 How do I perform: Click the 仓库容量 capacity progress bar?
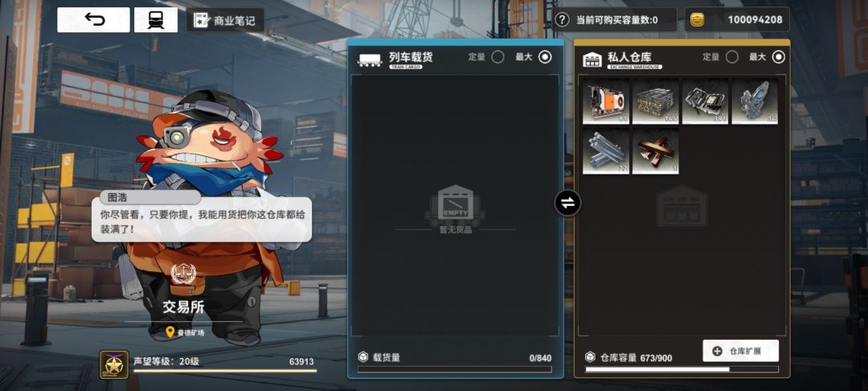click(x=682, y=369)
